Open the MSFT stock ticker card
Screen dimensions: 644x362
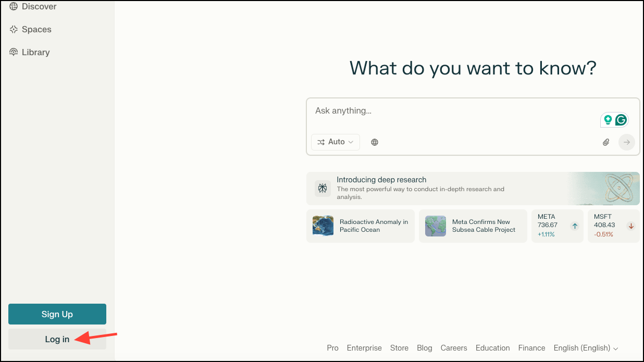click(x=614, y=226)
